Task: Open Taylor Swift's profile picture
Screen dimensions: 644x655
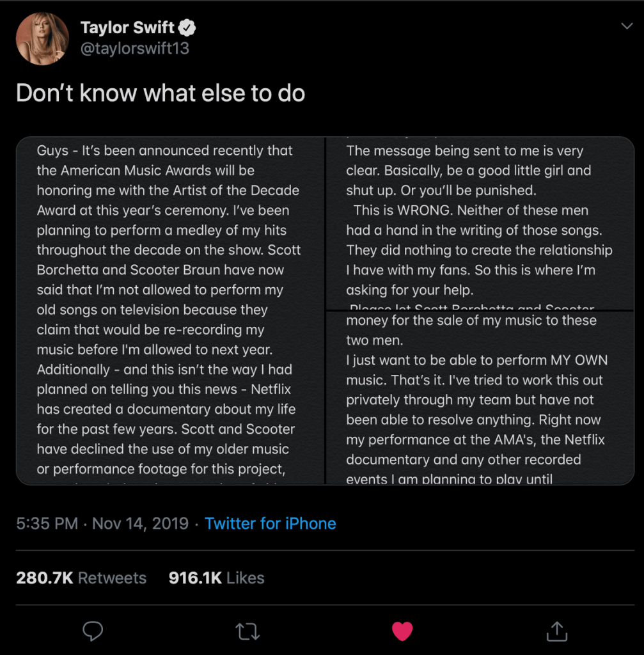Action: pyautogui.click(x=42, y=39)
